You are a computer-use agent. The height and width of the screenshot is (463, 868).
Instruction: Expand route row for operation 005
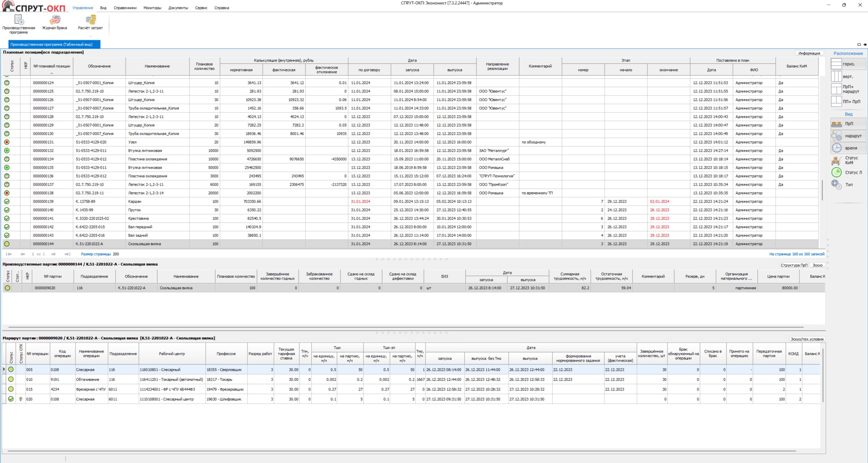coord(4,369)
